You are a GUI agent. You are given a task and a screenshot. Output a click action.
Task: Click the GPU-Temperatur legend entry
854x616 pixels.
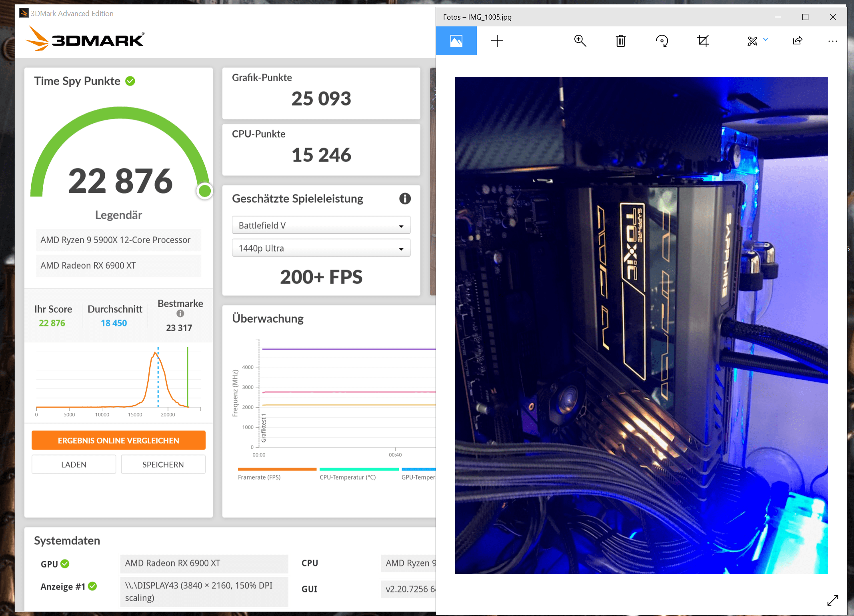tap(418, 474)
